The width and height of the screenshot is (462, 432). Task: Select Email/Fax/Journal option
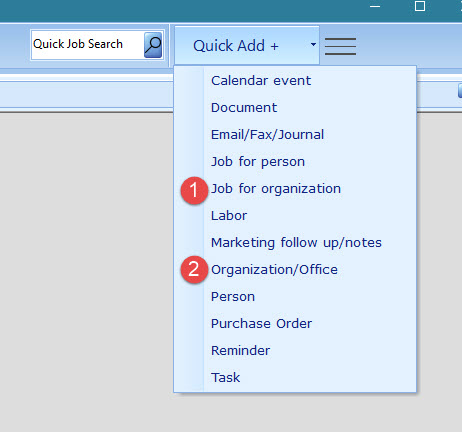(x=267, y=135)
